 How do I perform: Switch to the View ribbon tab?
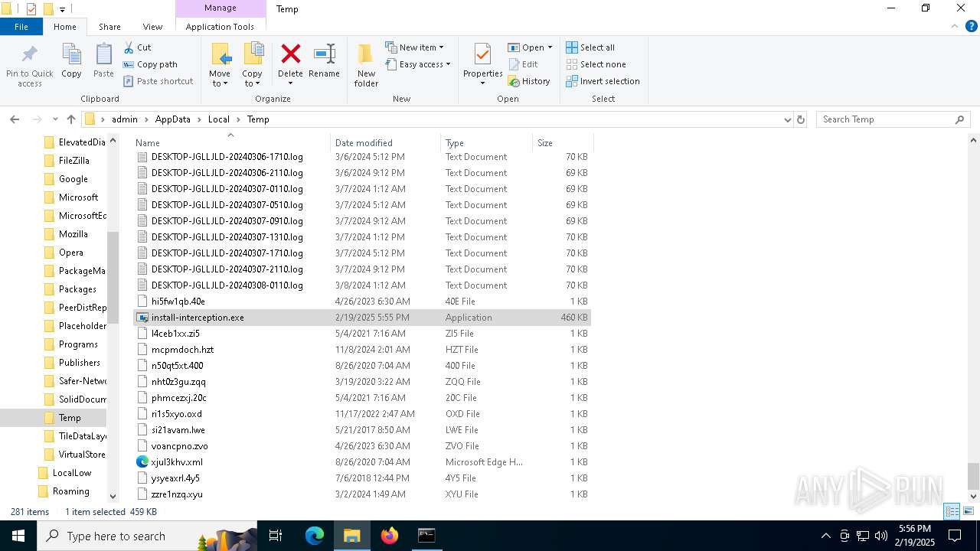coord(152,27)
